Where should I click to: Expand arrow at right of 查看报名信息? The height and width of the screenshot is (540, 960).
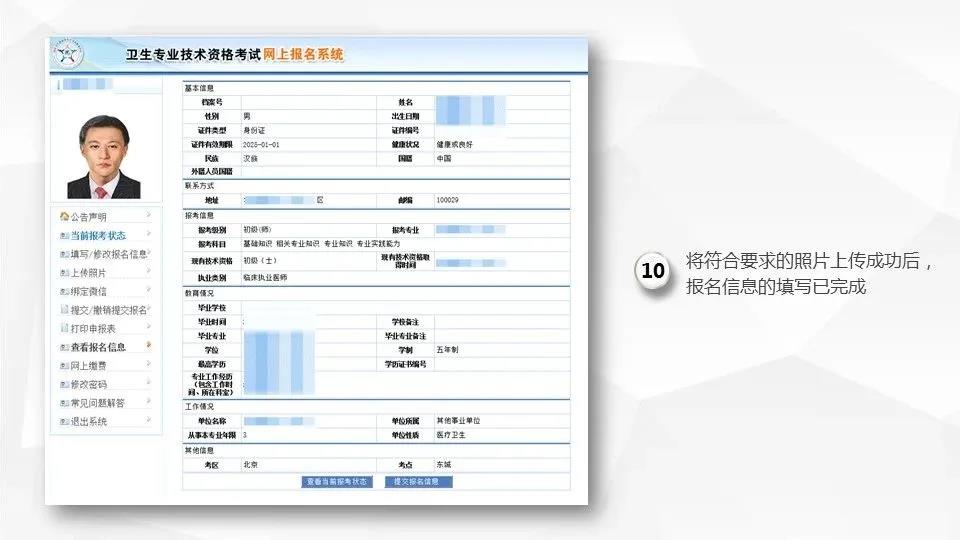[x=148, y=346]
